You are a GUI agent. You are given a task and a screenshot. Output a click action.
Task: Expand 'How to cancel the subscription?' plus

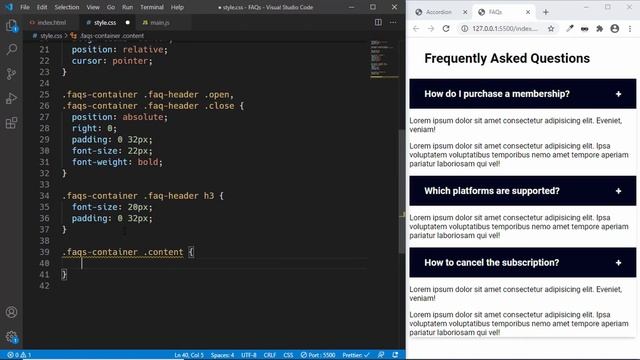click(x=618, y=263)
